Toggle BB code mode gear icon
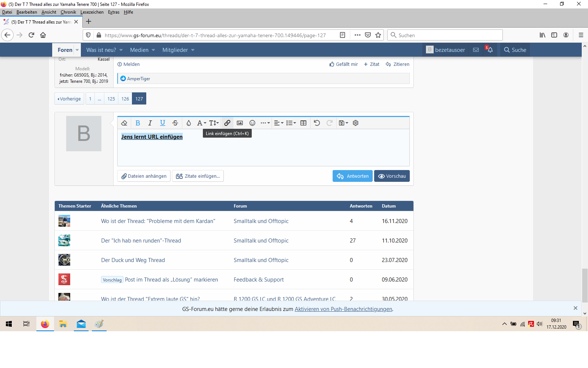Image resolution: width=588 pixels, height=368 pixels. tap(355, 123)
